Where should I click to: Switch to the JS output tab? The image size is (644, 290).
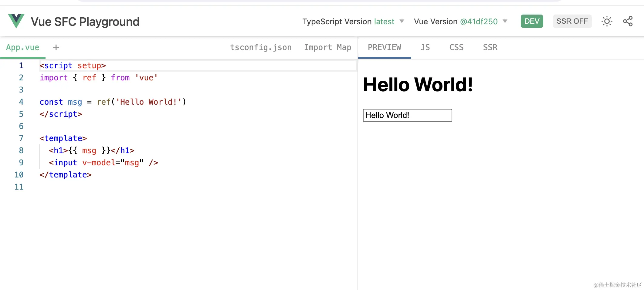[425, 48]
